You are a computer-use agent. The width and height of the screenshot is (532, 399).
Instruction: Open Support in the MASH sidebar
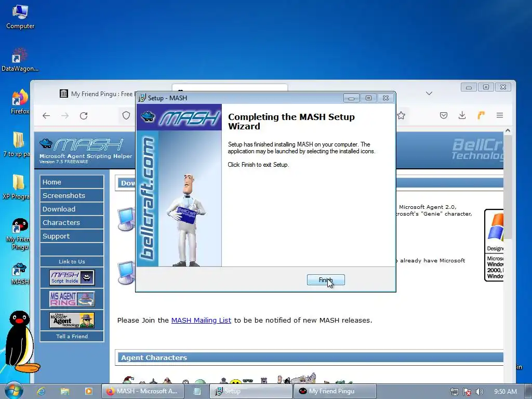click(72, 236)
